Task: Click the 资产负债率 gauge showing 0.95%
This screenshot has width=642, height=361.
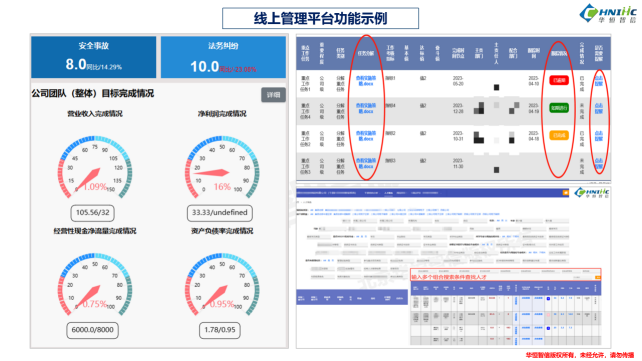Action: pyautogui.click(x=222, y=285)
